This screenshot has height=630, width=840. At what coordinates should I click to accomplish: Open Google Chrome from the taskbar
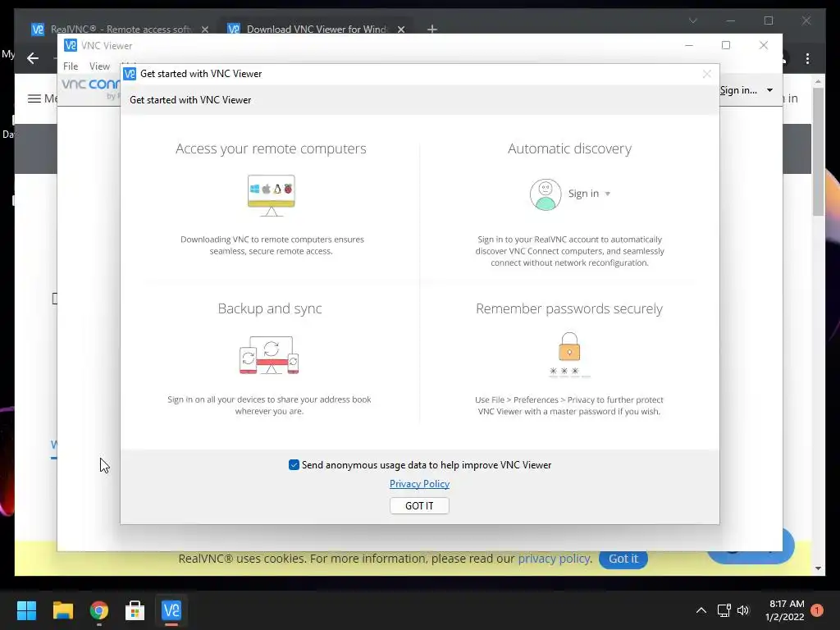(x=99, y=610)
